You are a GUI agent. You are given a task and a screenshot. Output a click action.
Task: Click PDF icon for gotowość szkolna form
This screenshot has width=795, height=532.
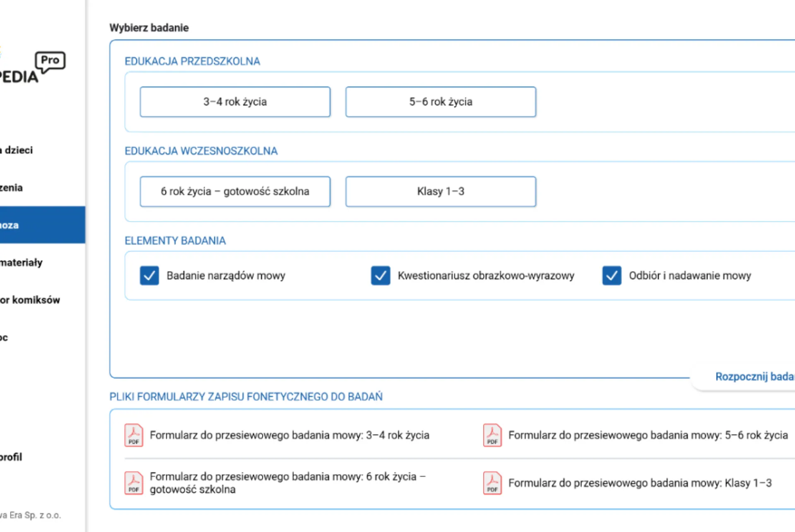pos(133,483)
